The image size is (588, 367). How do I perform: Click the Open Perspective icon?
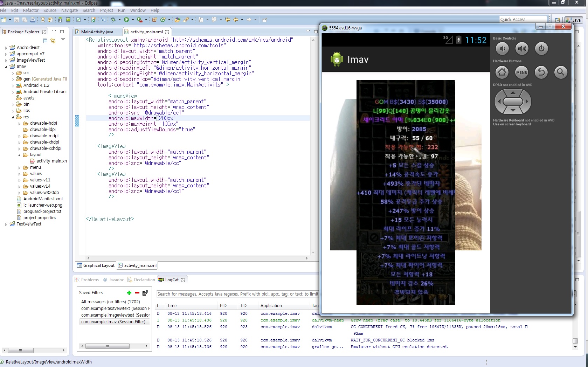coord(558,20)
